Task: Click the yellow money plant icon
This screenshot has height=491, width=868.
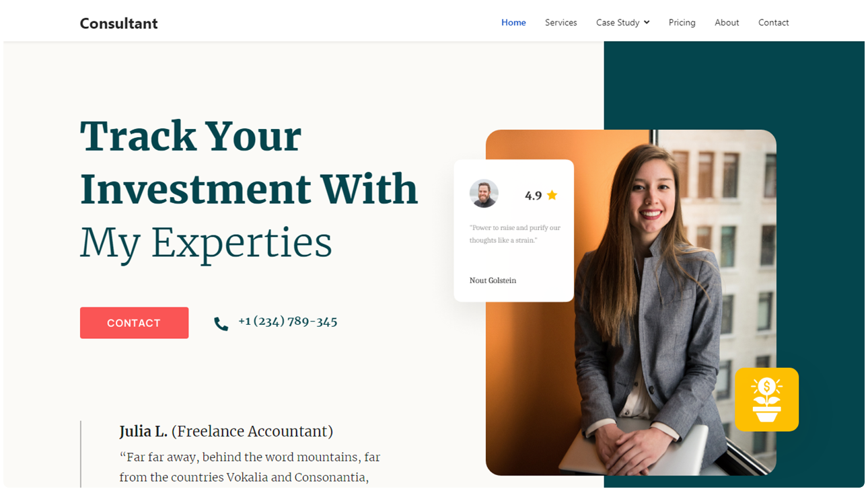Action: pos(766,400)
